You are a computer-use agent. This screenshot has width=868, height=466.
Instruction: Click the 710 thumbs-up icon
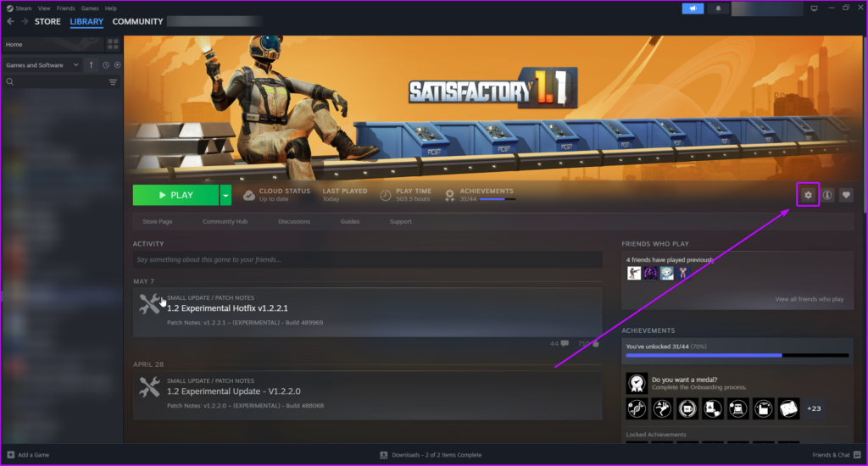tap(596, 344)
